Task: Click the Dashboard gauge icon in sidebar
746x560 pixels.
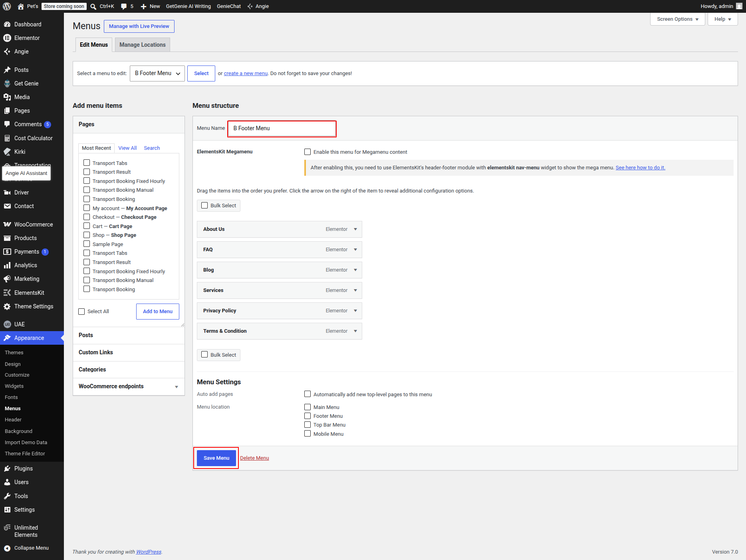Action: [x=7, y=24]
